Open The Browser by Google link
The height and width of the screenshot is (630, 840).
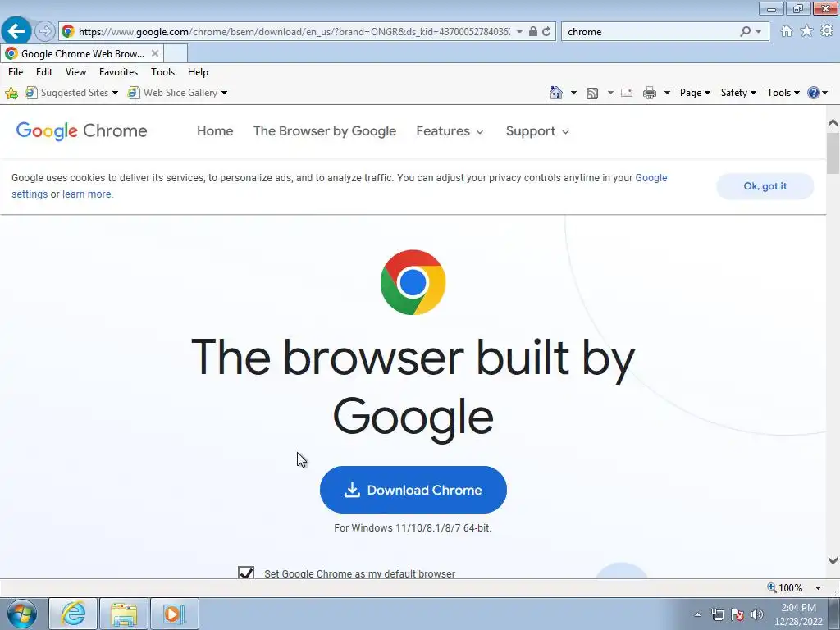coord(325,131)
